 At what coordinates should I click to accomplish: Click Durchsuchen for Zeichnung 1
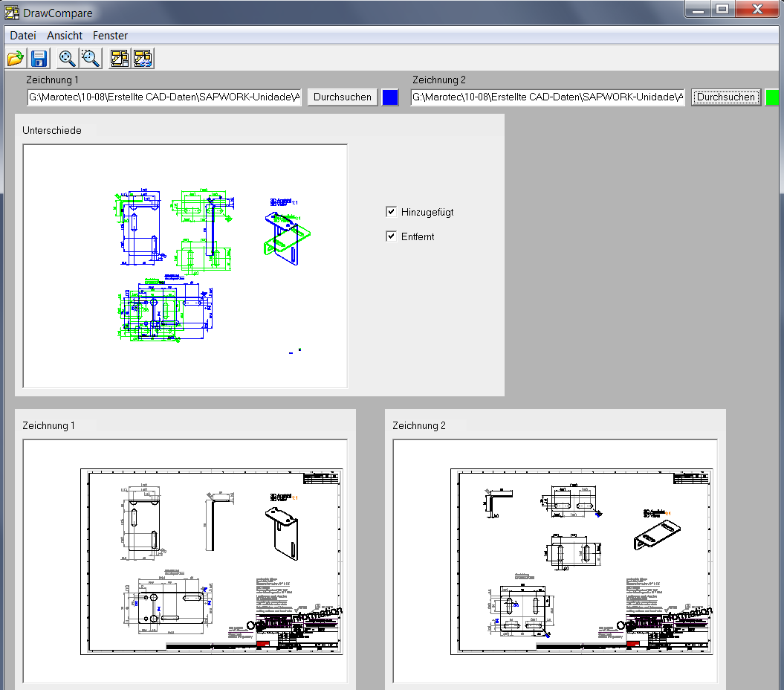[x=342, y=97]
